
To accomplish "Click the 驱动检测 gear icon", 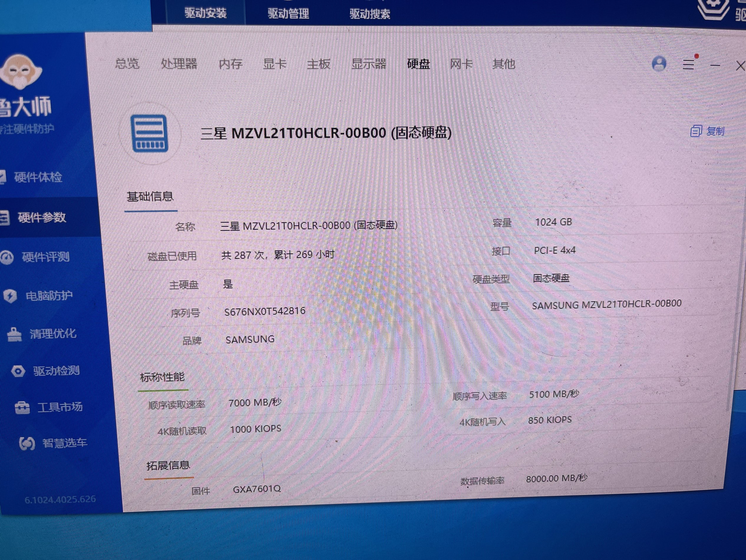I will click(18, 371).
